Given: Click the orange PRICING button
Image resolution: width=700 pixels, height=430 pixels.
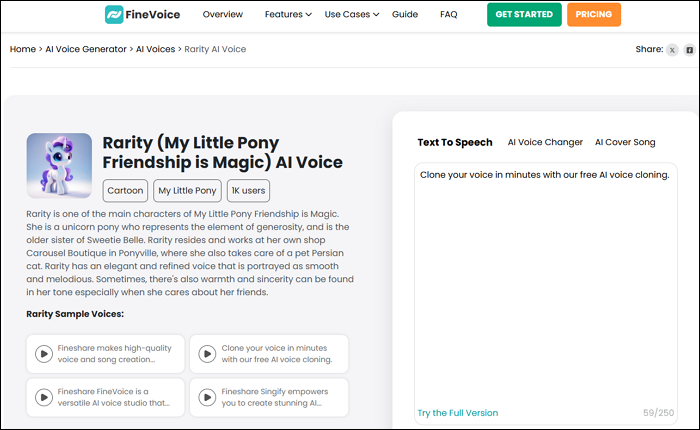Looking at the screenshot, I should [594, 15].
